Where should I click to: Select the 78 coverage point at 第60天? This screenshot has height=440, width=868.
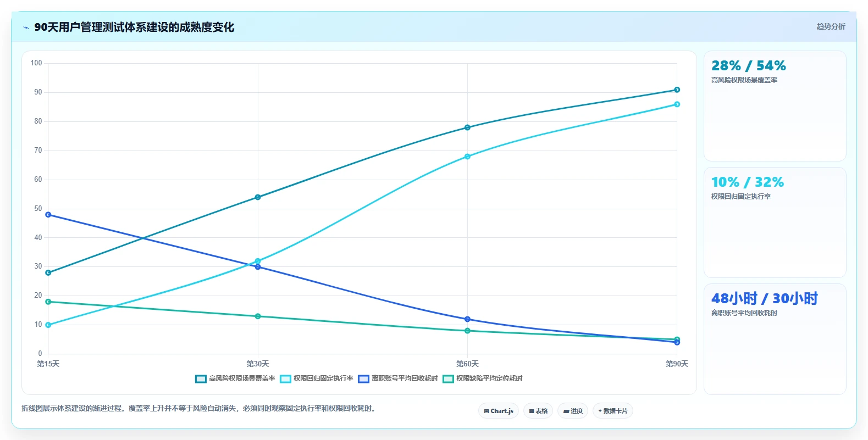click(467, 127)
